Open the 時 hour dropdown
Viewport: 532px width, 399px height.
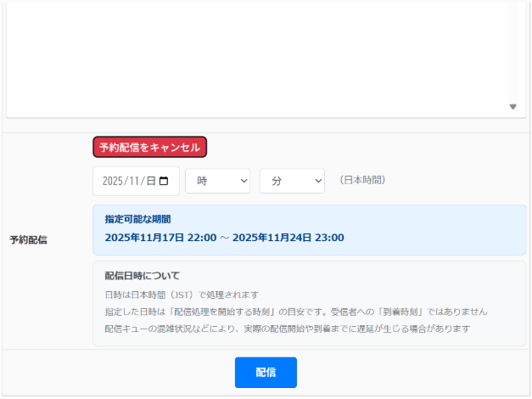coord(217,181)
